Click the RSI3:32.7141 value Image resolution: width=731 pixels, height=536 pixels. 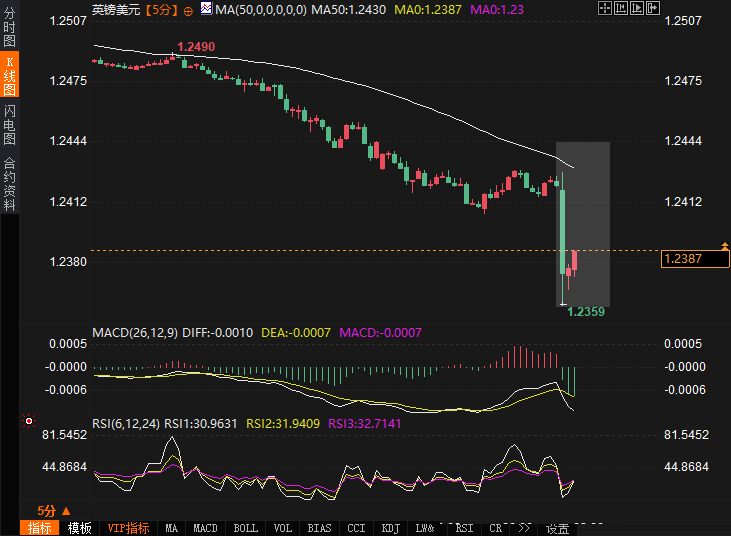pos(365,424)
